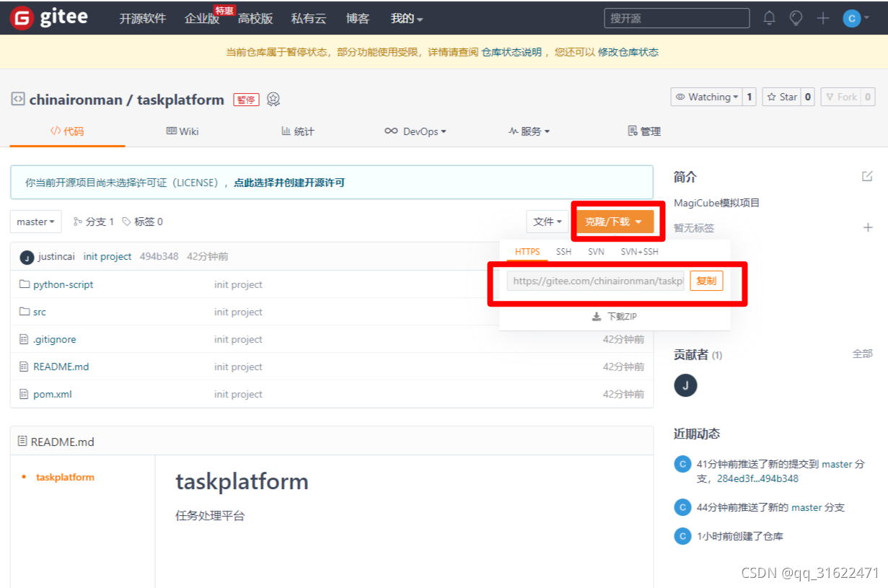This screenshot has width=888, height=588.
Task: Select the SVN+SSH clone tab
Action: [639, 252]
